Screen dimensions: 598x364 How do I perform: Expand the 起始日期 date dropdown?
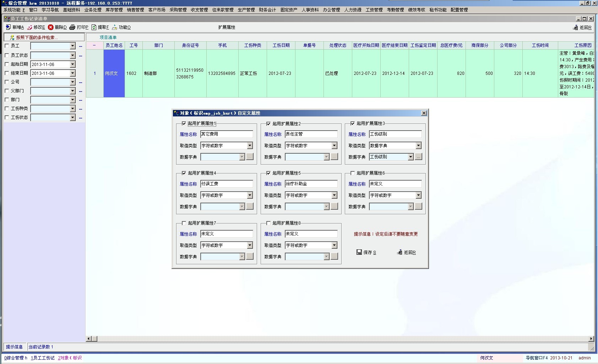[x=72, y=64]
